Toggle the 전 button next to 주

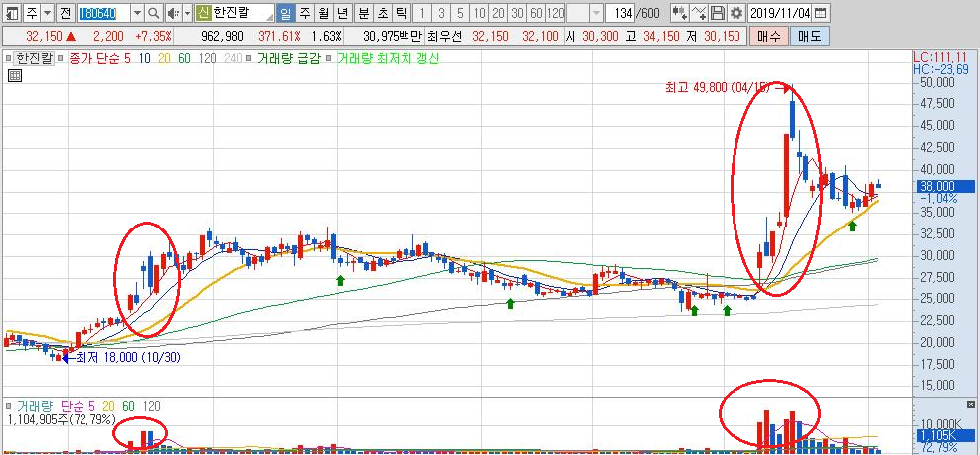pos(65,13)
